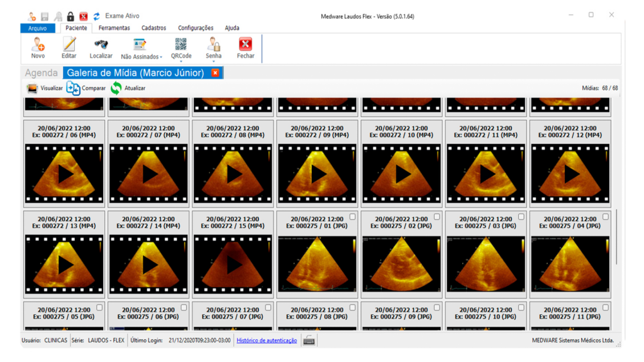Select image thumbnail Ex: 000275 / 03 (JPG)
The width and height of the screenshot is (644, 362).
tap(486, 265)
